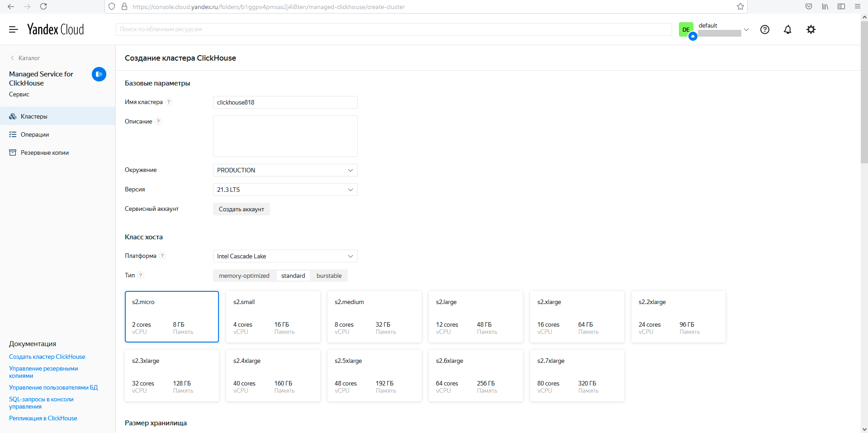Open Репликация в ClickHouse link
Screen dimensions: 868x433
[x=43, y=418]
